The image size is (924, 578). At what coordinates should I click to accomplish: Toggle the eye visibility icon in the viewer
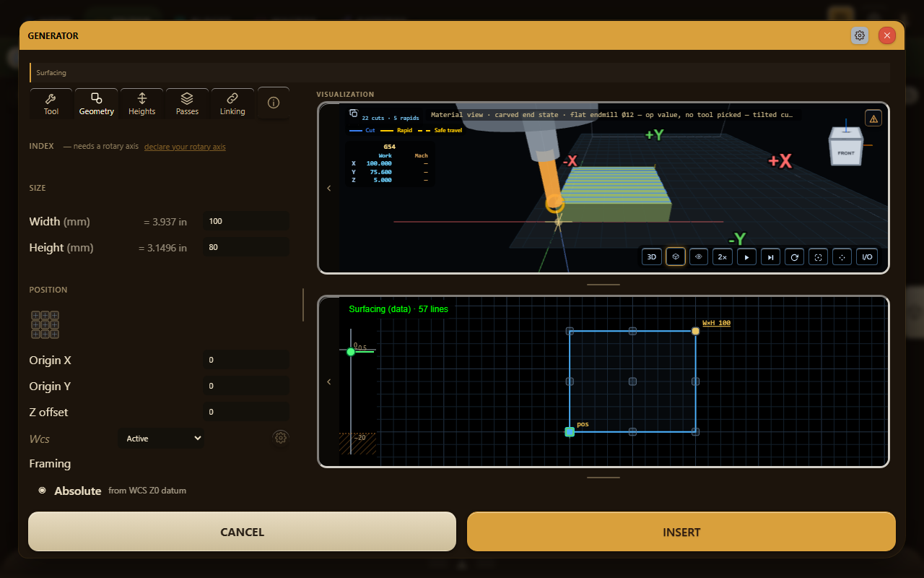(698, 256)
